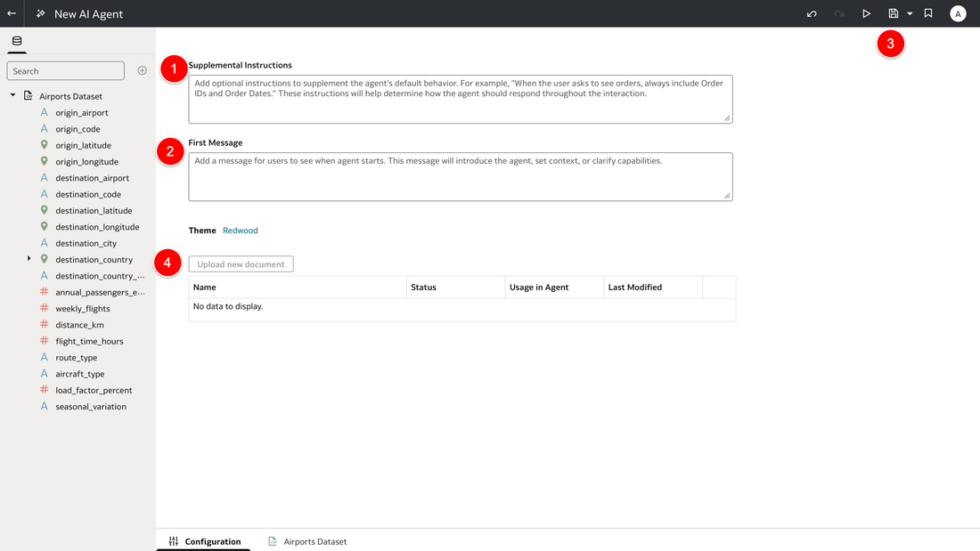Open the save options dropdown arrow
980x551 pixels.
910,13
